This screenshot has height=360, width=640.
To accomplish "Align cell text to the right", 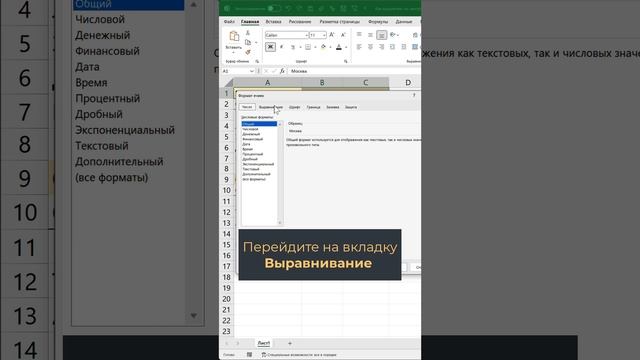I will point(382,47).
